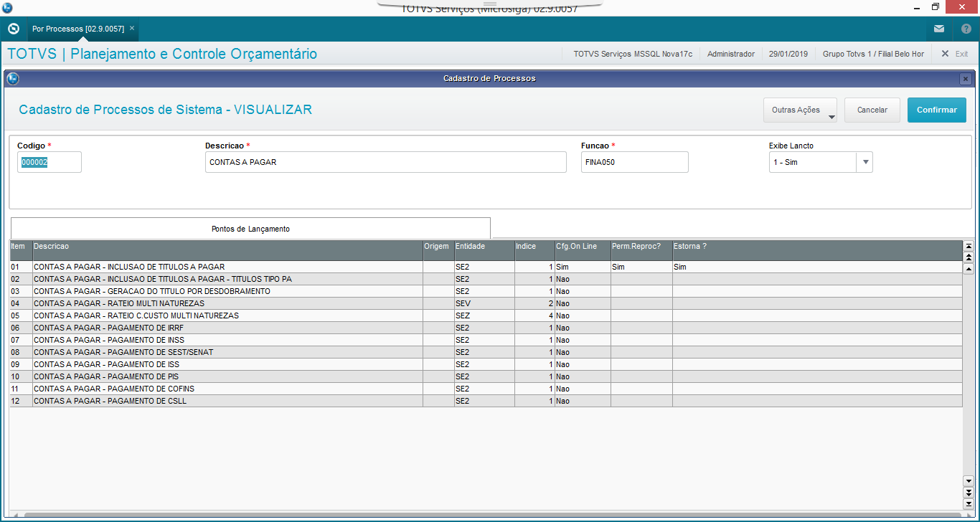Click Estorna Sim cell in row 01
Viewport: 980px width, 522px height.
coord(817,267)
